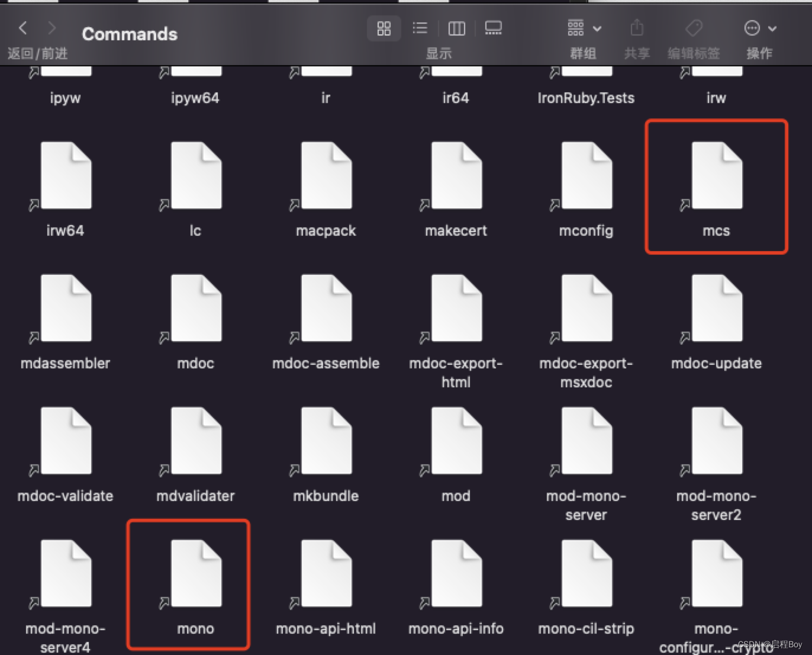Select the macpack file icon
812x655 pixels.
(x=326, y=175)
